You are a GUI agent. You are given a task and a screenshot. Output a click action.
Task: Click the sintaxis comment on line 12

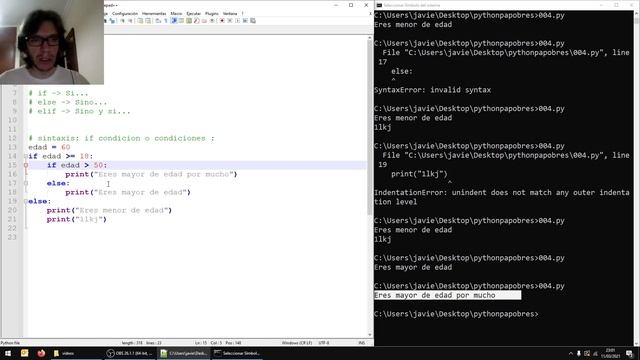121,138
